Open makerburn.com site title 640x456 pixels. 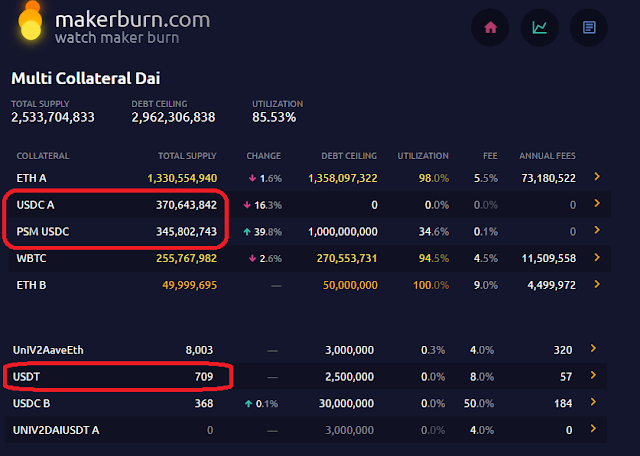point(133,20)
